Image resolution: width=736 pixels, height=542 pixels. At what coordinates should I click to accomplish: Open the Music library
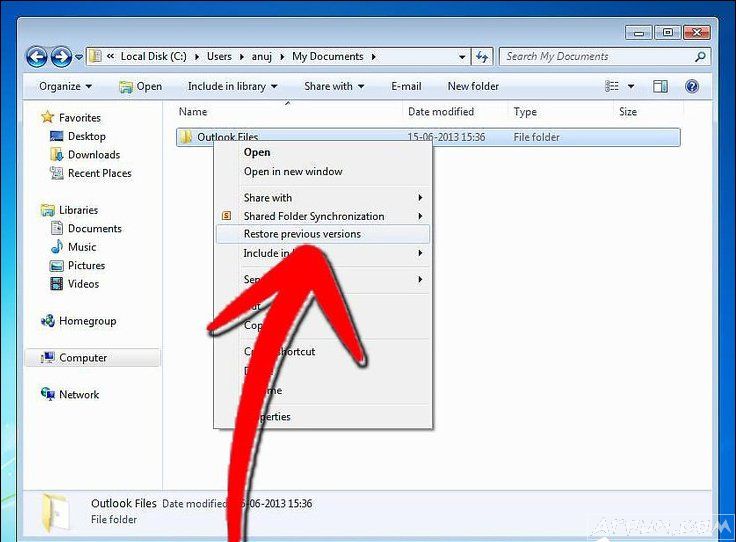(82, 247)
